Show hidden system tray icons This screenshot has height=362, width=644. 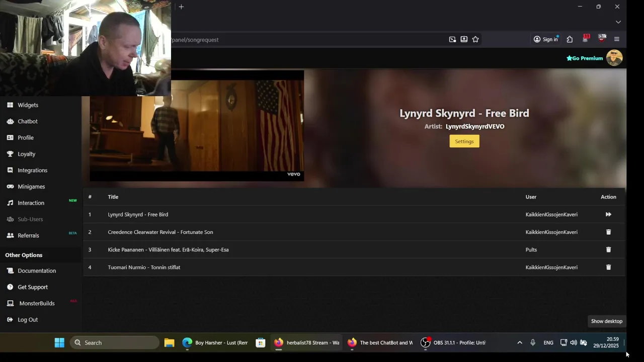click(520, 343)
